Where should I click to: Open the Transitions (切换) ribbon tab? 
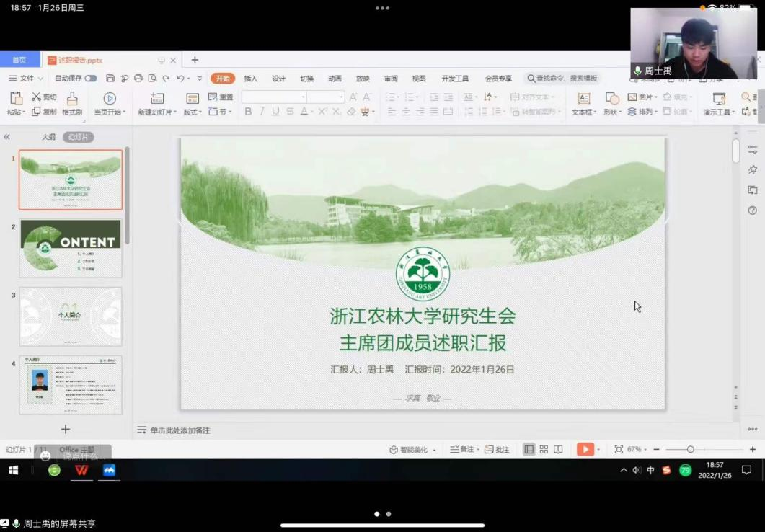307,79
